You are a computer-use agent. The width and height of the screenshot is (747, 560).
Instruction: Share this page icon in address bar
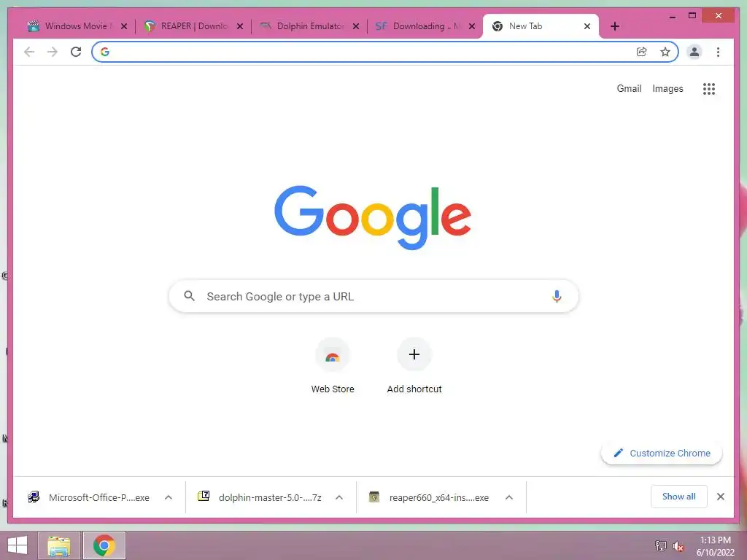pyautogui.click(x=642, y=52)
